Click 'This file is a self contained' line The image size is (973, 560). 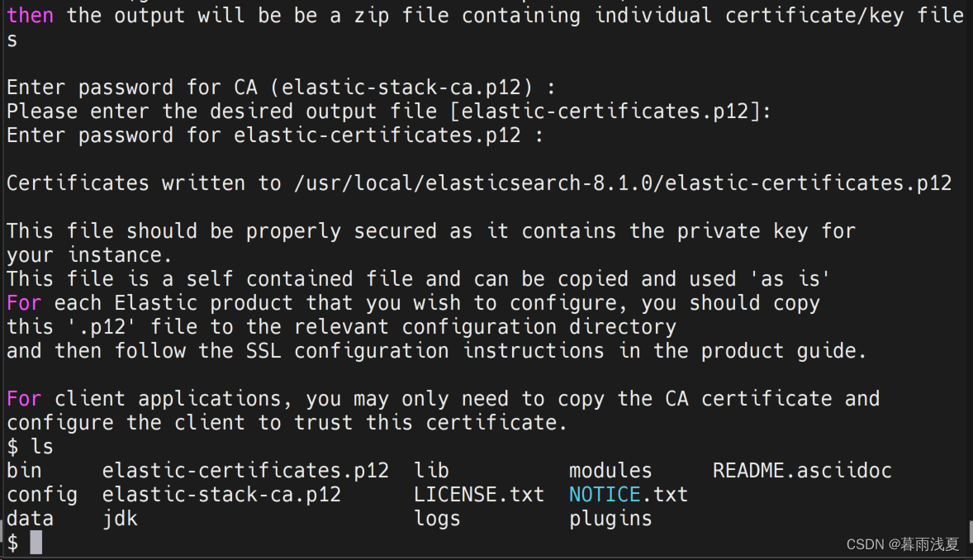pos(418,278)
